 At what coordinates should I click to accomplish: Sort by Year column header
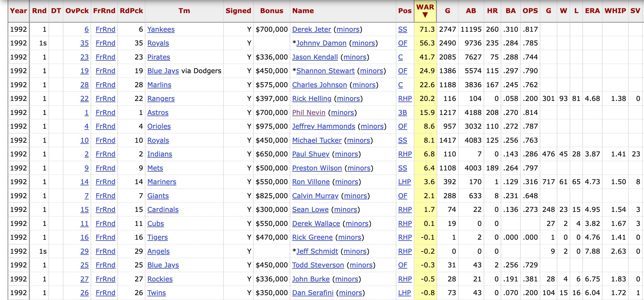[x=18, y=11]
